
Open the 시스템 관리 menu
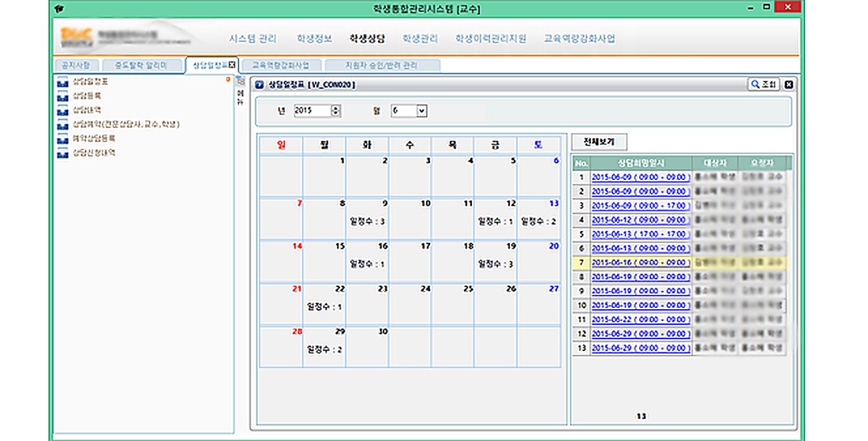coord(253,39)
